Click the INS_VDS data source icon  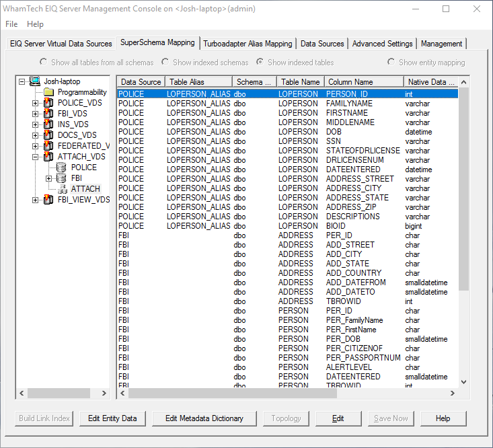pyautogui.click(x=48, y=124)
